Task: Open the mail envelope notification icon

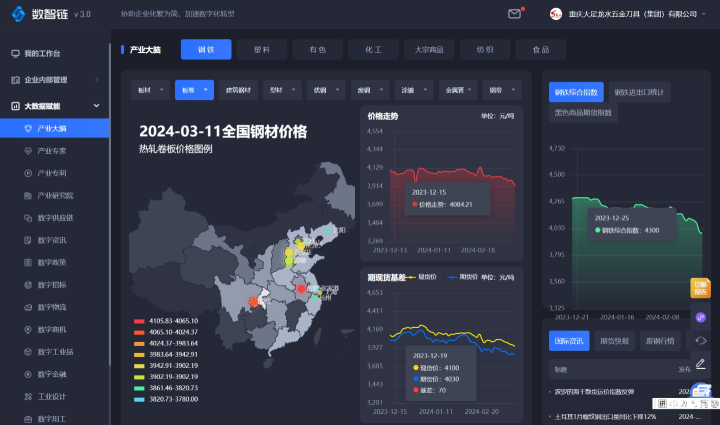Action: coord(515,14)
